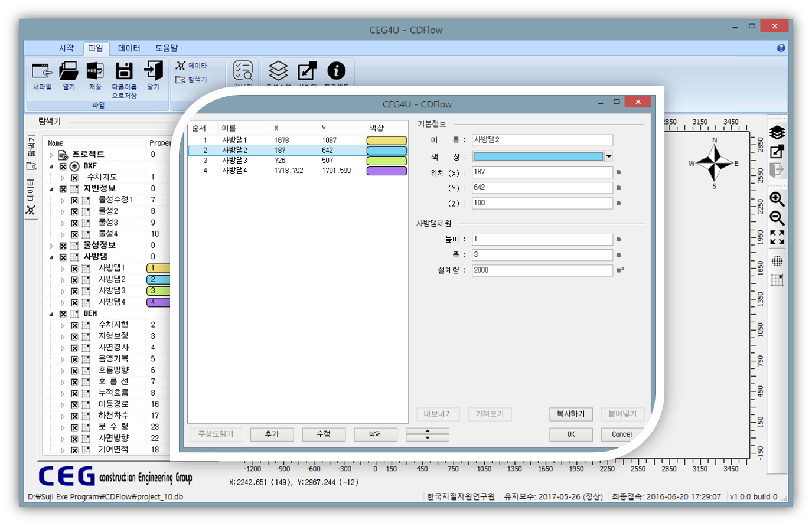The image size is (812, 526).
Task: Click the stacked layers ribbon icon
Action: coord(278,71)
